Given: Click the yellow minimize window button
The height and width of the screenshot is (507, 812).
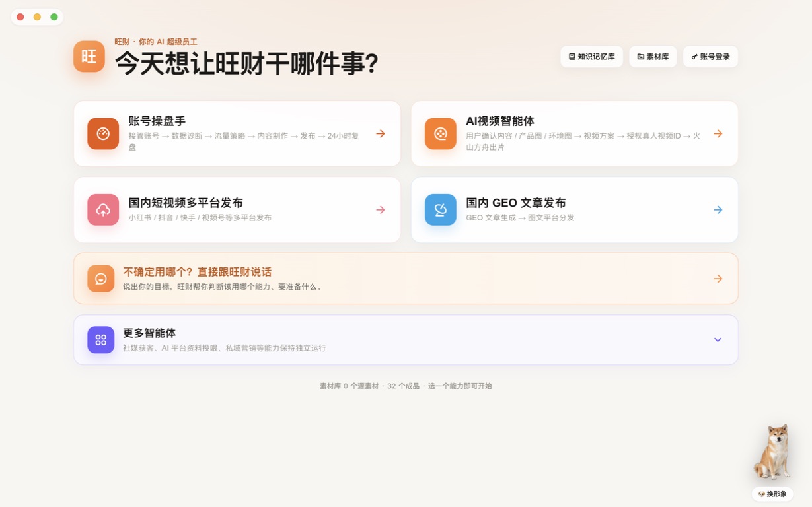Looking at the screenshot, I should pos(37,17).
